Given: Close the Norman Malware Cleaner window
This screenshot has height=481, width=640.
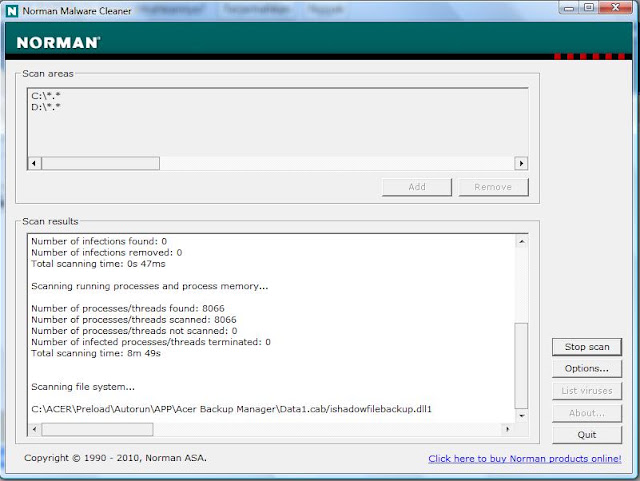Looking at the screenshot, I should 616,7.
